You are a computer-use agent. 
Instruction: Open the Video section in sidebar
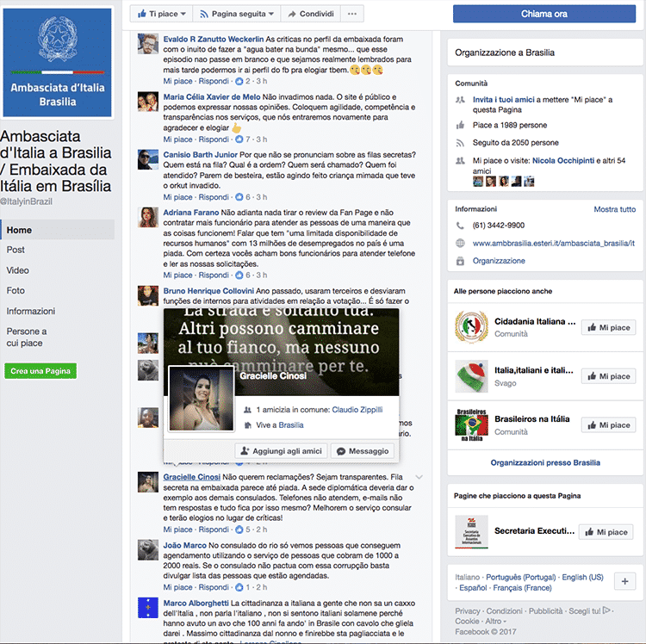tap(18, 270)
